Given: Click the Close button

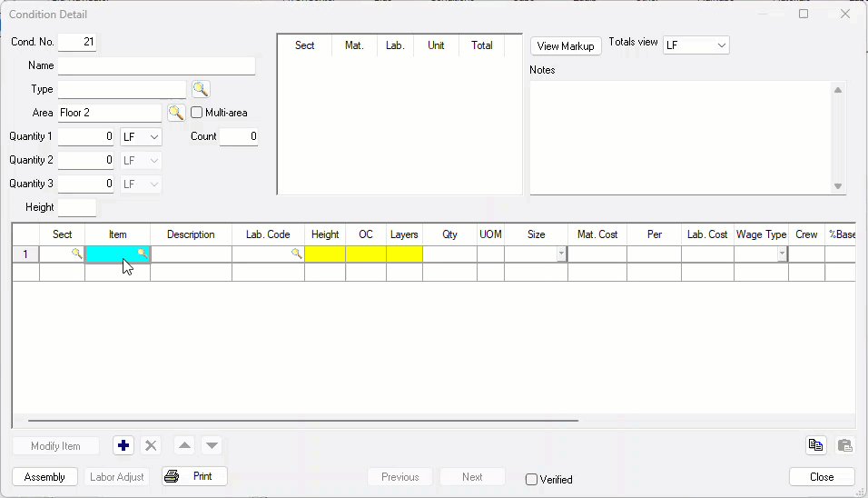Looking at the screenshot, I should pyautogui.click(x=822, y=477).
